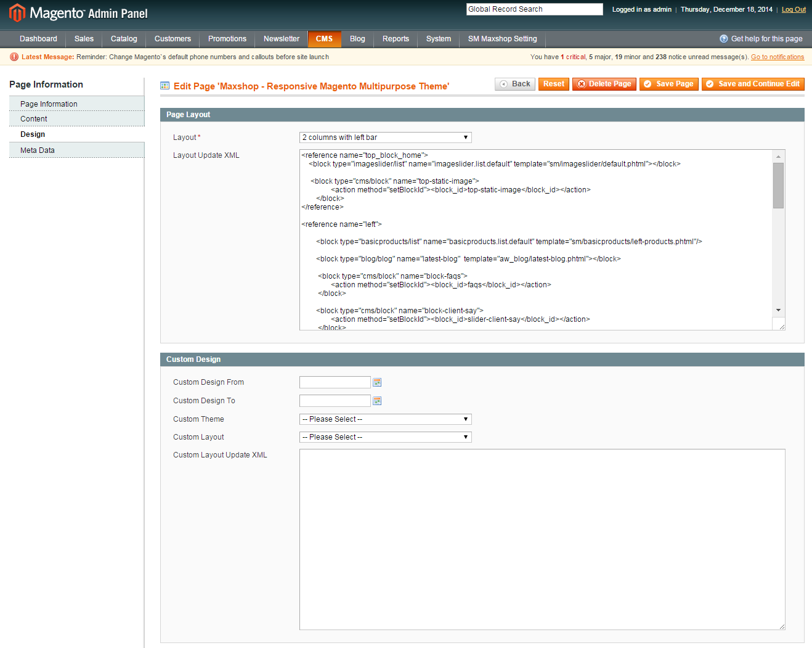Click the Reset button
The height and width of the screenshot is (648, 812).
click(x=554, y=84)
